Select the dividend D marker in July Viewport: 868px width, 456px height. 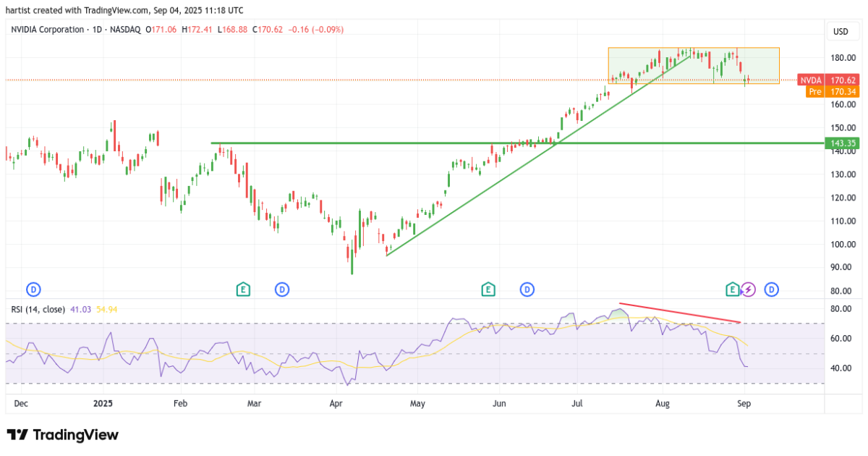[528, 289]
